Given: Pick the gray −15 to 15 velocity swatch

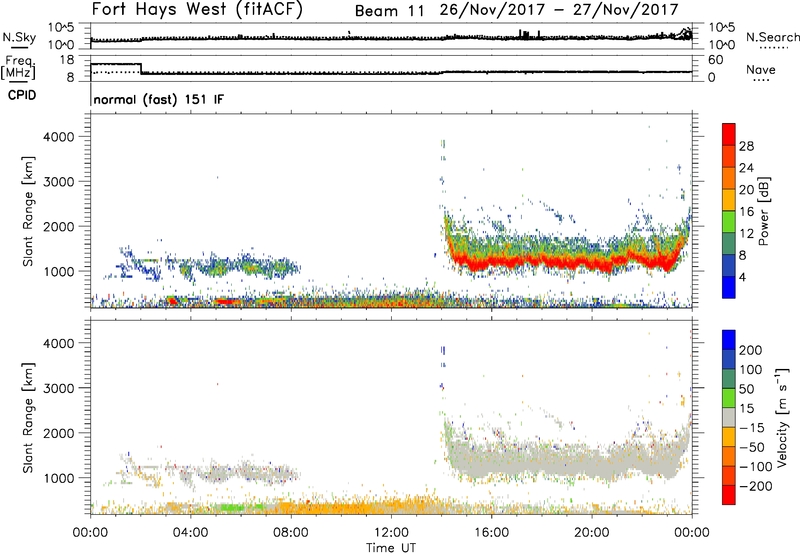Looking at the screenshot, I should [729, 418].
